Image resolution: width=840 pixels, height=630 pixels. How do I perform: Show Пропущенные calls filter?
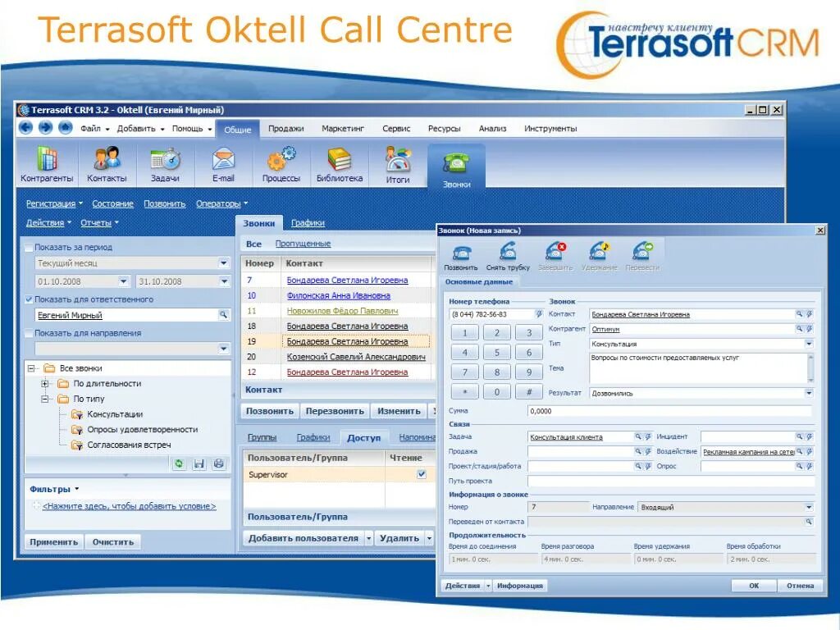click(303, 244)
